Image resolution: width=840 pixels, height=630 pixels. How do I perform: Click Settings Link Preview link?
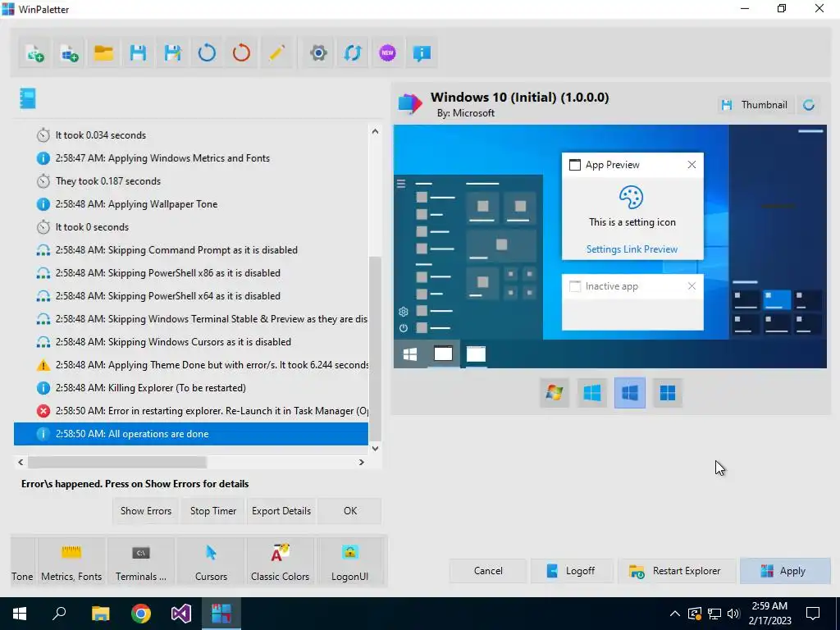(632, 249)
